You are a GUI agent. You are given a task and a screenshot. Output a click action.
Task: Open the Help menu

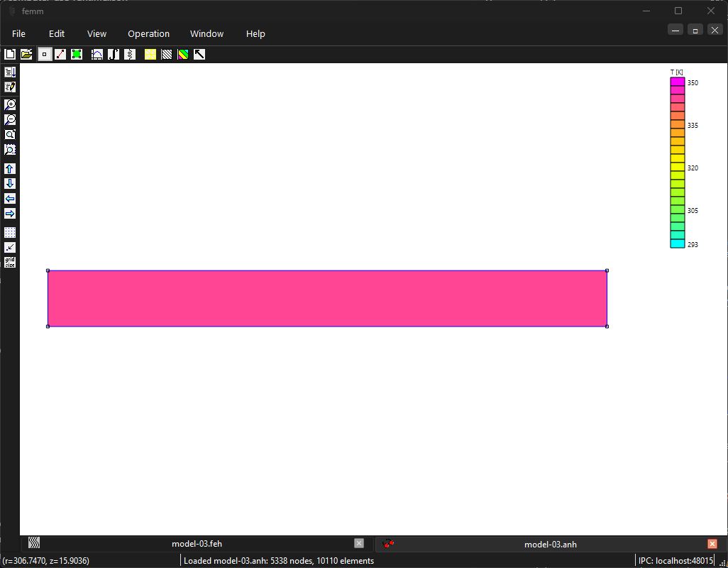click(255, 34)
